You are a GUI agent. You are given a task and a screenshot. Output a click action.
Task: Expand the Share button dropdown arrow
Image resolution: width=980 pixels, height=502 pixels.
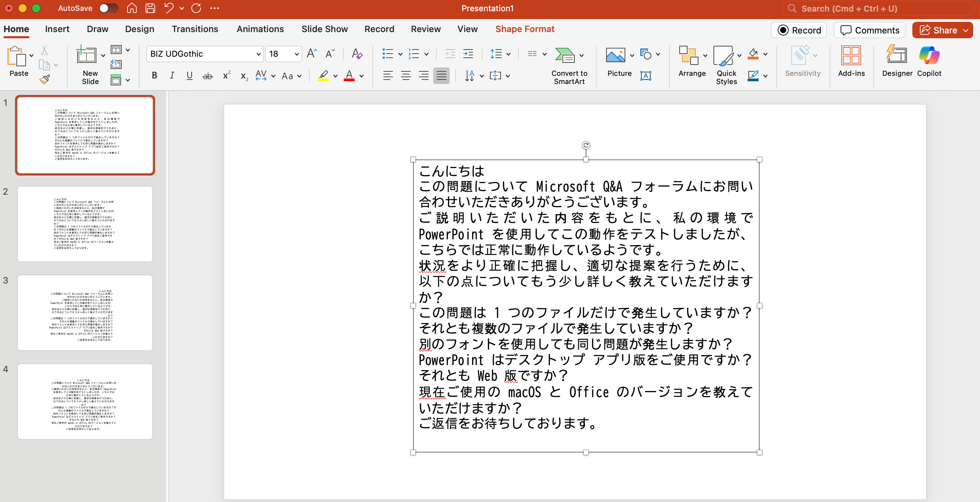click(x=966, y=30)
